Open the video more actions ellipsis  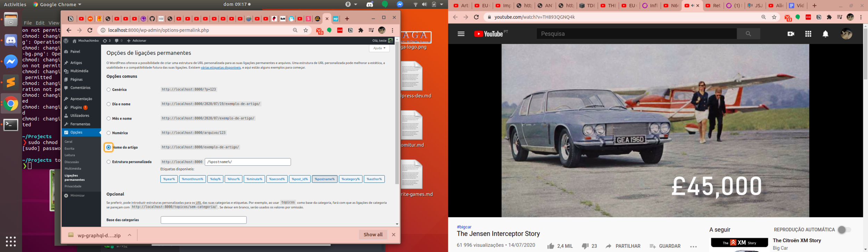pyautogui.click(x=693, y=246)
